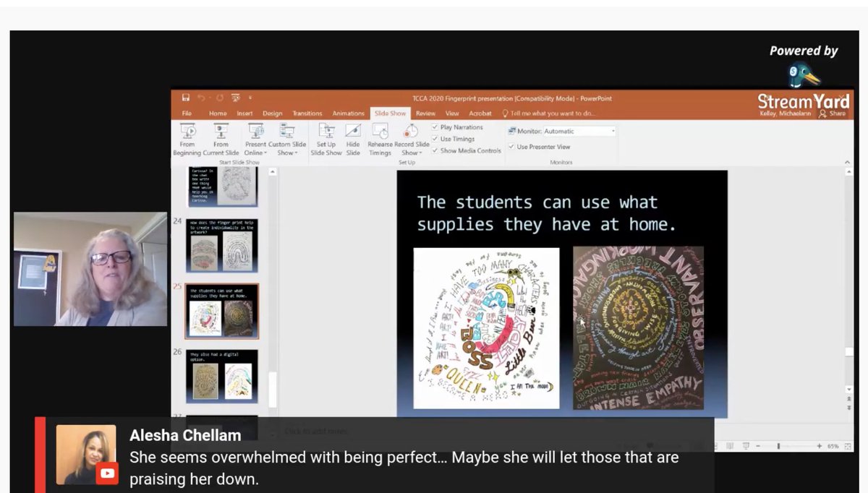Screen dimensions: 868x493
Task: Click the Save icon in quick access toolbar
Action: pyautogui.click(x=186, y=98)
